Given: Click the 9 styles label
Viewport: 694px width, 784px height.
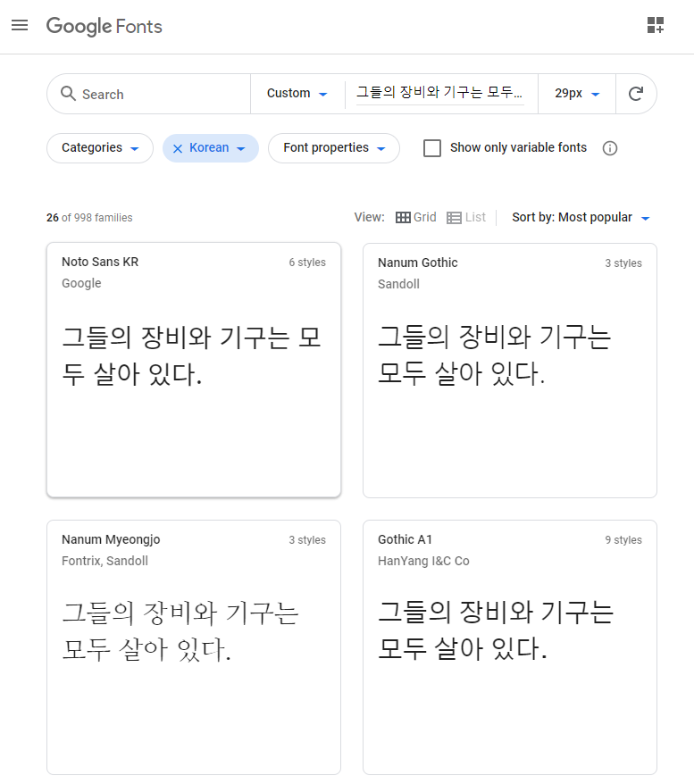Looking at the screenshot, I should 623,540.
